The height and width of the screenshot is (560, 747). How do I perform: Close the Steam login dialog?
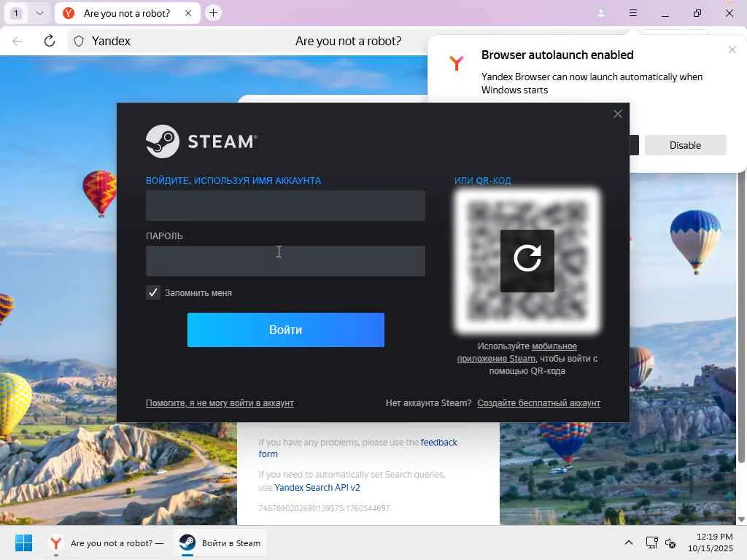[x=617, y=114]
